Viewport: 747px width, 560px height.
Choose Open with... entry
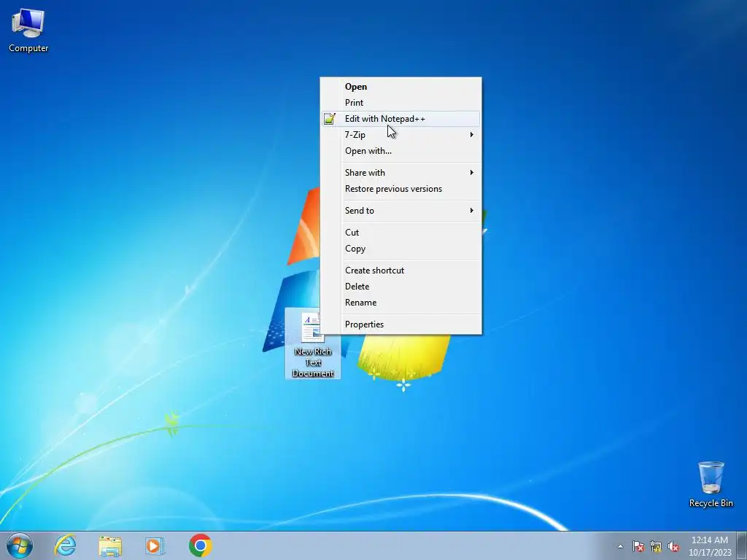click(x=400, y=151)
